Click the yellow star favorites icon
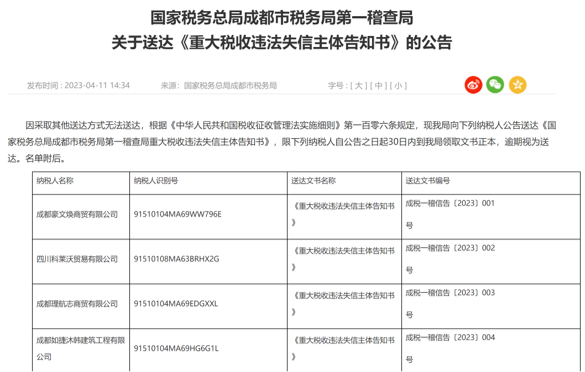Viewport: 585px width, 372px height. click(517, 85)
